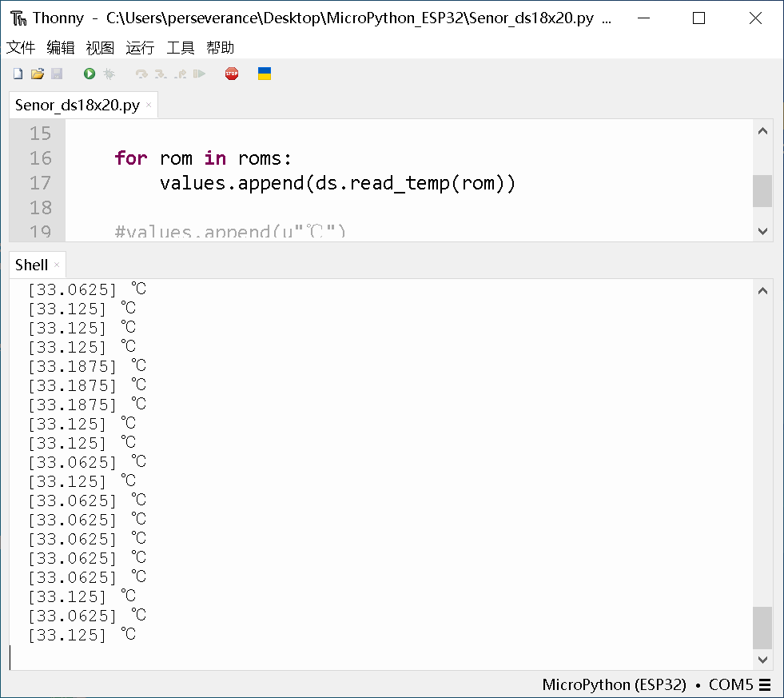This screenshot has height=698, width=784.
Task: Start the debugger with the bug icon
Action: [x=108, y=73]
